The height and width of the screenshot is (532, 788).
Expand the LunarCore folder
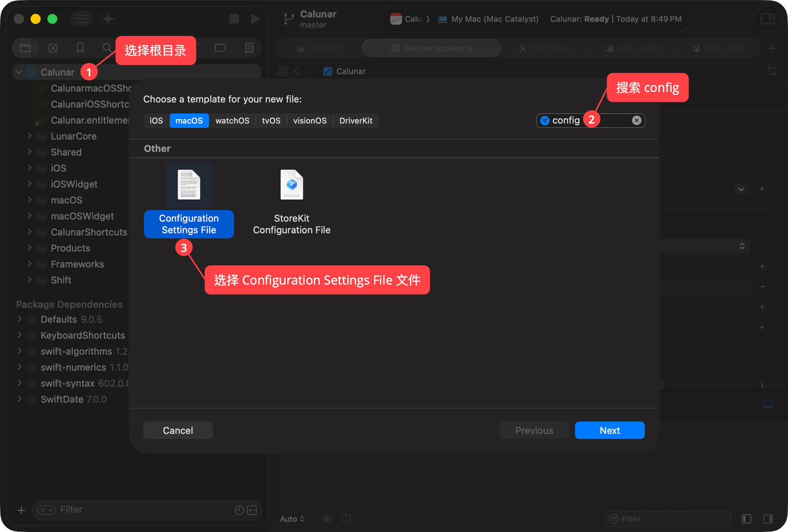[30, 136]
